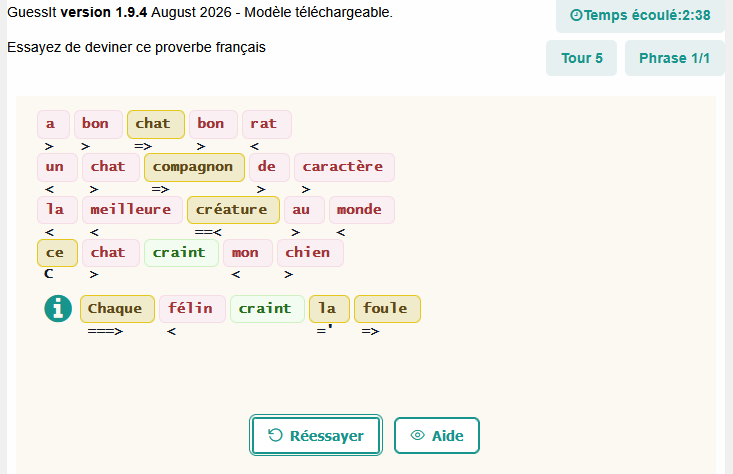Image resolution: width=733 pixels, height=474 pixels.
Task: Select the Tour 5 badge
Action: [581, 58]
